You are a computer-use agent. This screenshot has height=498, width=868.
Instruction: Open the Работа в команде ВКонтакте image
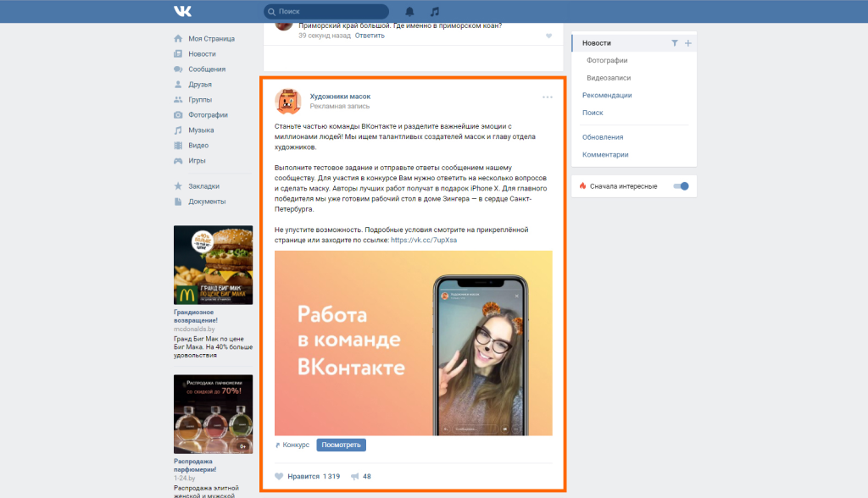coord(413,343)
